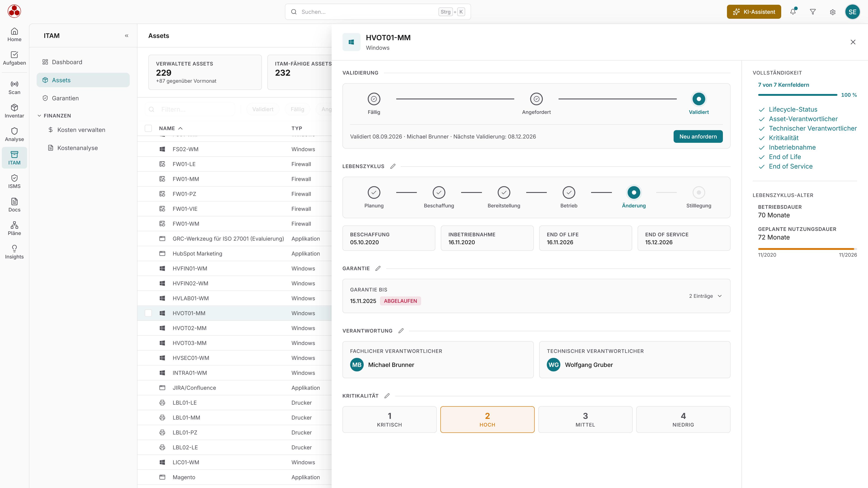868x488 pixels.
Task: Open the KI-Assistent button
Action: pyautogui.click(x=754, y=12)
